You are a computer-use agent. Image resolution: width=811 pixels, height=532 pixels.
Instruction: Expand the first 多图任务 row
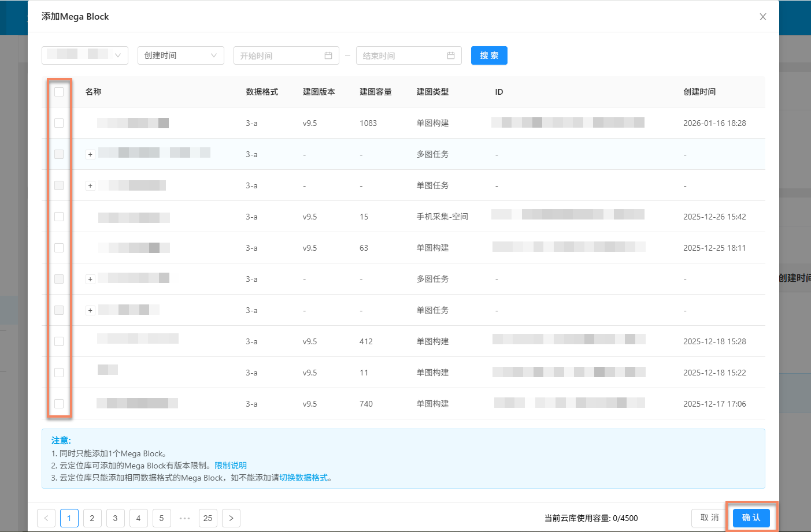click(x=90, y=154)
